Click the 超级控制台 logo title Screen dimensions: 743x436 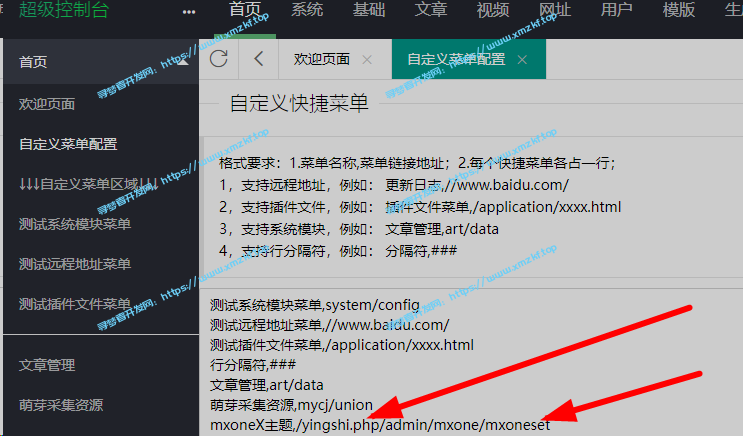[x=64, y=9]
